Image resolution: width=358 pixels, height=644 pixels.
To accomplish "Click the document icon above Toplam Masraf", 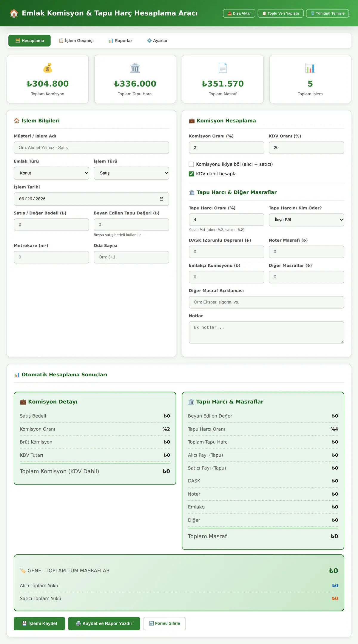I will coord(223,68).
